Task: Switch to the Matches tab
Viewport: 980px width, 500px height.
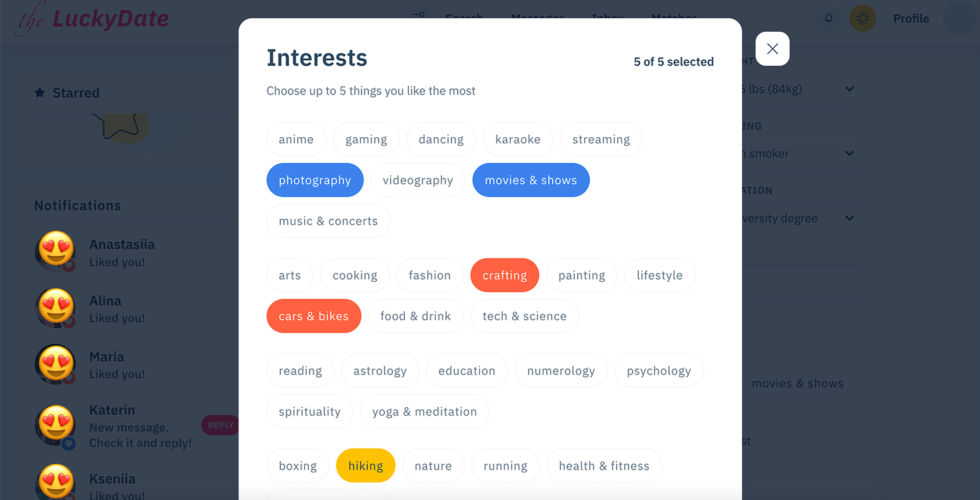Action: [674, 18]
